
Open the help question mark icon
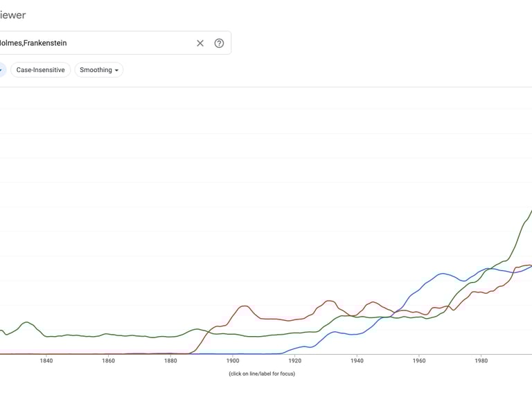click(219, 43)
